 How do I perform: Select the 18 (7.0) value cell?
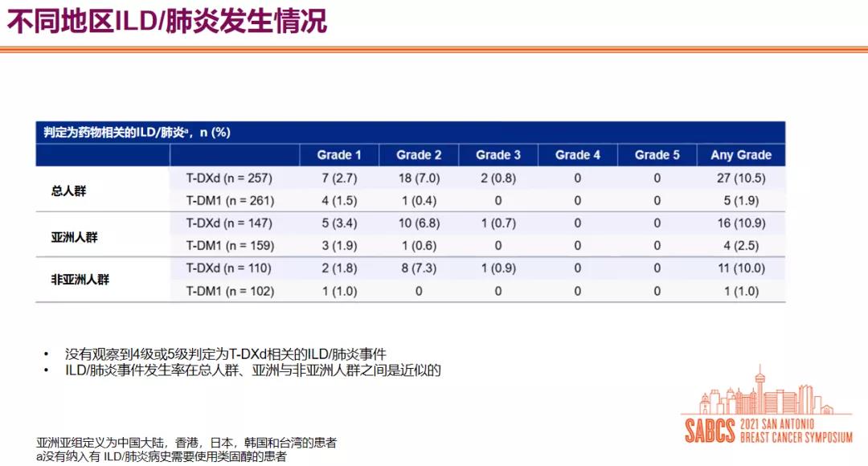pyautogui.click(x=419, y=178)
